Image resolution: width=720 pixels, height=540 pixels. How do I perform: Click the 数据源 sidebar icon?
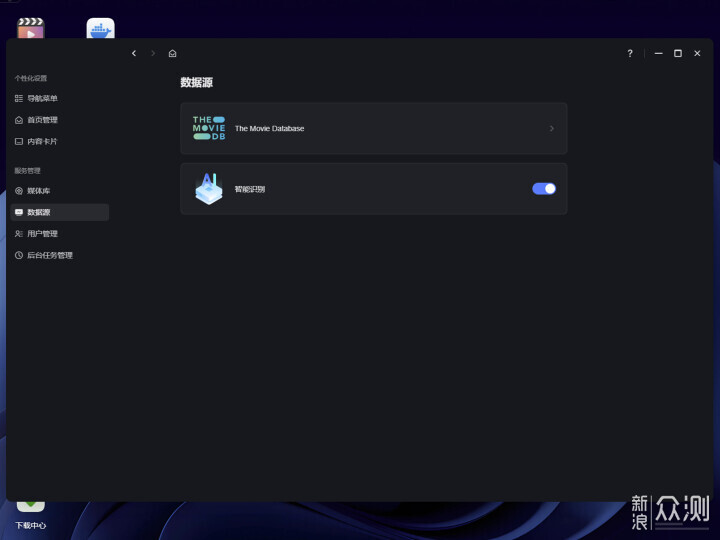point(19,212)
